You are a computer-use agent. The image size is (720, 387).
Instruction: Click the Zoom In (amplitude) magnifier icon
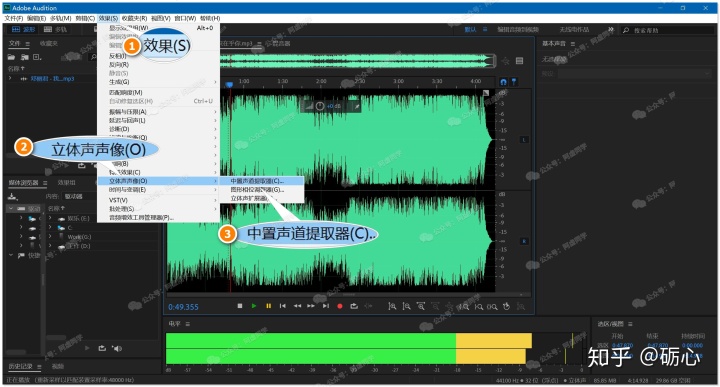click(392, 306)
